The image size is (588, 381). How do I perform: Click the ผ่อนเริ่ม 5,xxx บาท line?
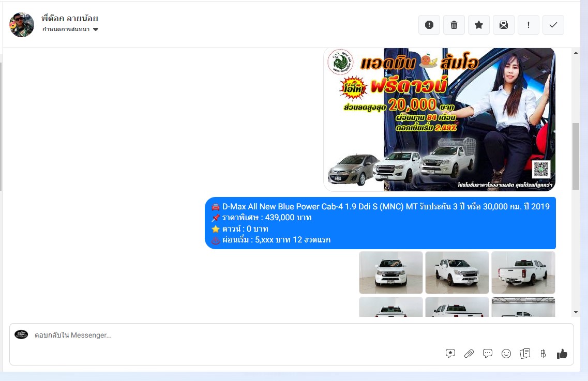[276, 240]
